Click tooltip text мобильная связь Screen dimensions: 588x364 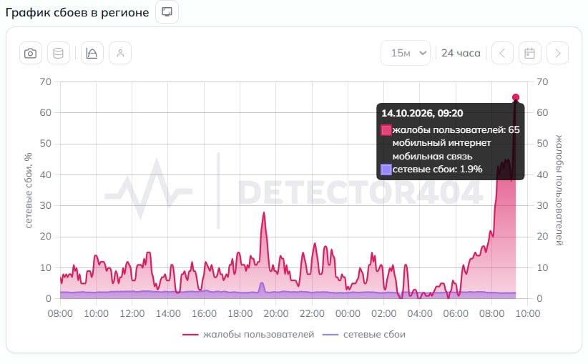coord(432,157)
